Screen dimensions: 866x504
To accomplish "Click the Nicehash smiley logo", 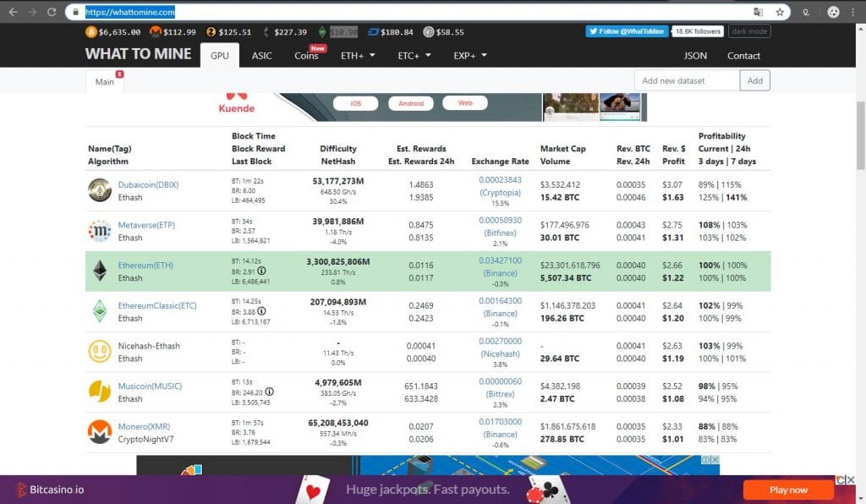I will 100,351.
